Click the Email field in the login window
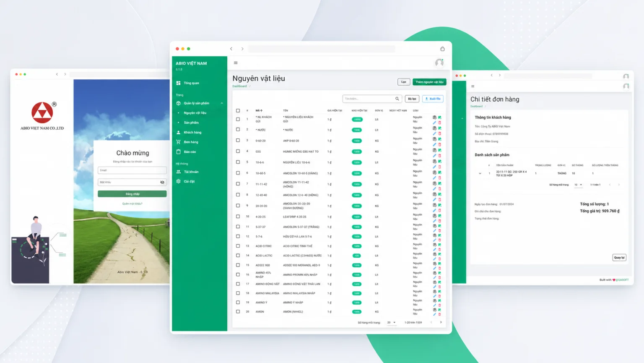Viewport: 644px width, 363px height. (x=132, y=170)
